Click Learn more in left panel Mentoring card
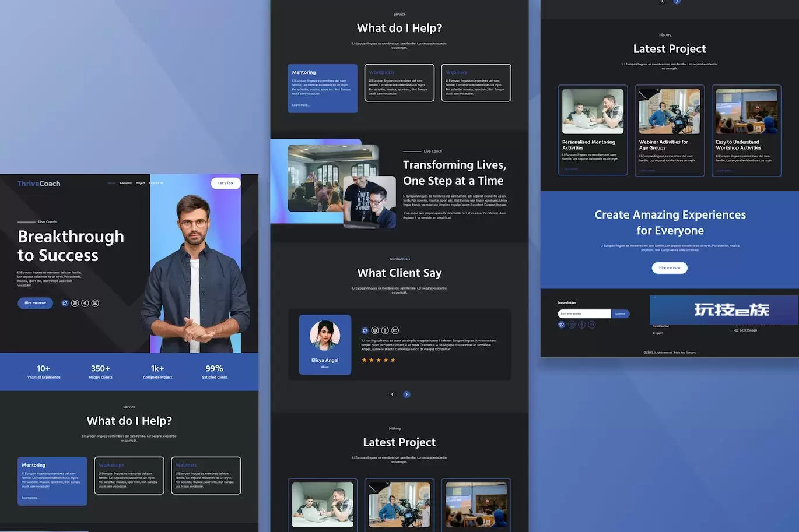Viewport: 799px width, 532px height. tap(30, 498)
